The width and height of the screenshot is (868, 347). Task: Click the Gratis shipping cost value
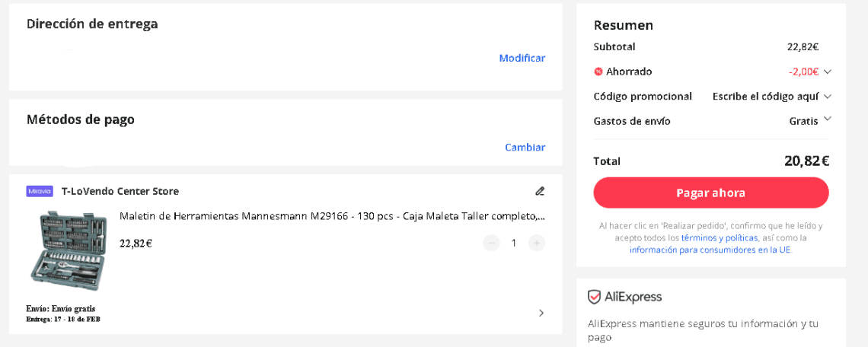click(x=804, y=121)
